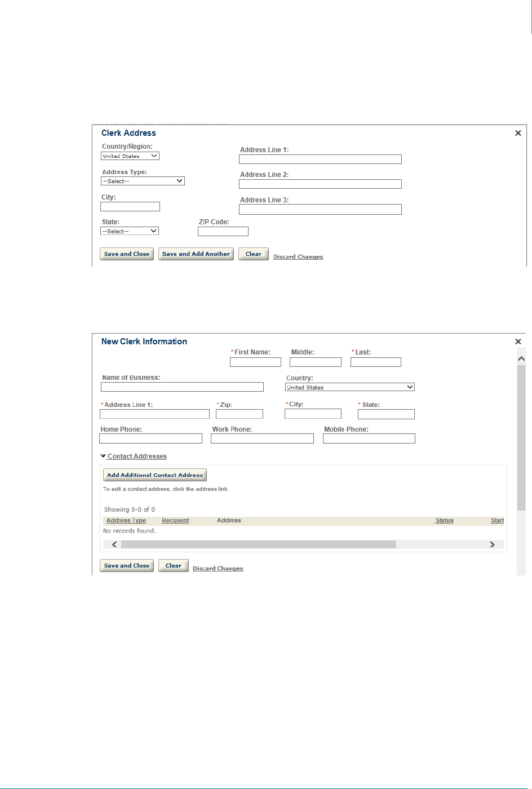Sort by Status column
Viewport: 532px width, 789px height.
coord(444,521)
